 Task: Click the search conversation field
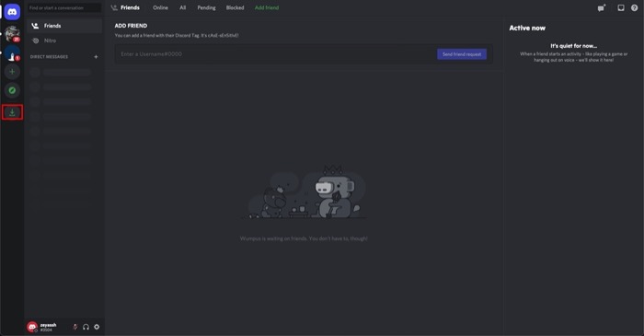64,7
